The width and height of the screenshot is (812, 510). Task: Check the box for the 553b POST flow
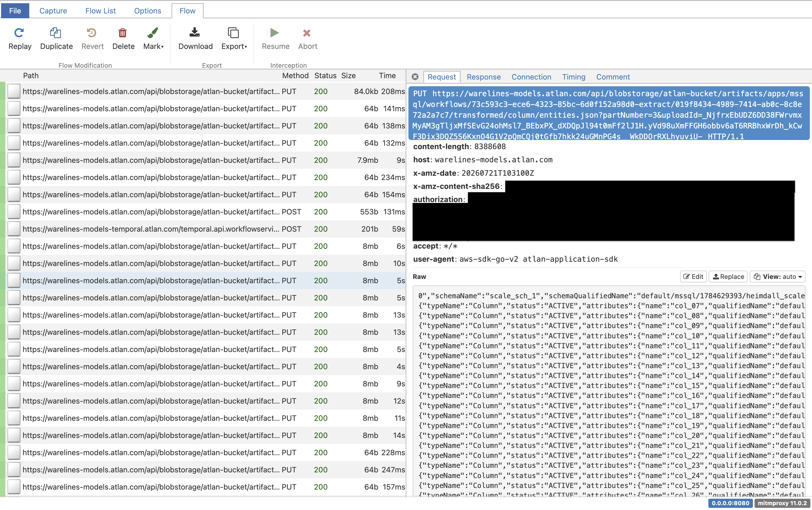(x=14, y=212)
